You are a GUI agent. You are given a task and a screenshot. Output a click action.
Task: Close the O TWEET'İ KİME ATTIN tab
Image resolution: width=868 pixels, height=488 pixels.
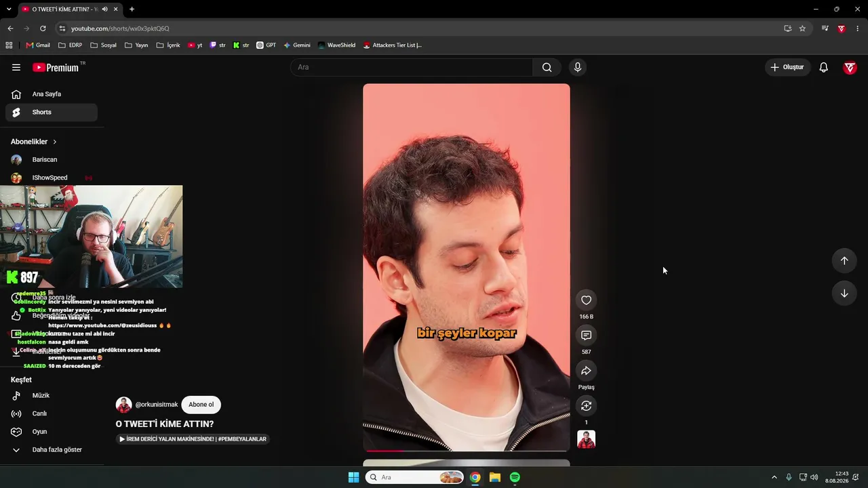pos(116,9)
